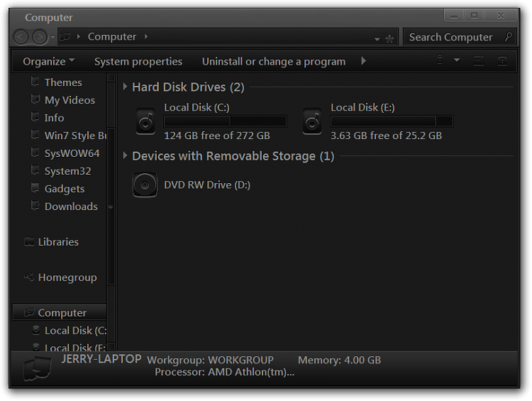Image resolution: width=532 pixels, height=401 pixels.
Task: Select System32 in sidebar
Action: [68, 171]
